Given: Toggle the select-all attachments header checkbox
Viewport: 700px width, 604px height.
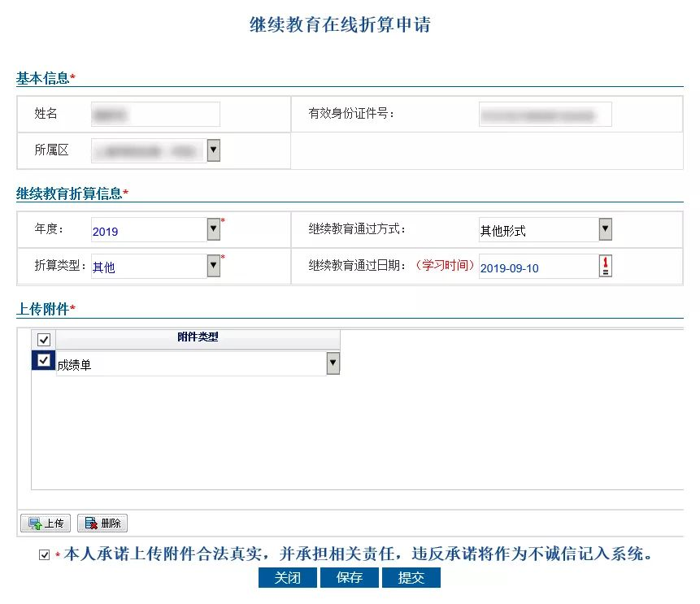Looking at the screenshot, I should coord(44,340).
